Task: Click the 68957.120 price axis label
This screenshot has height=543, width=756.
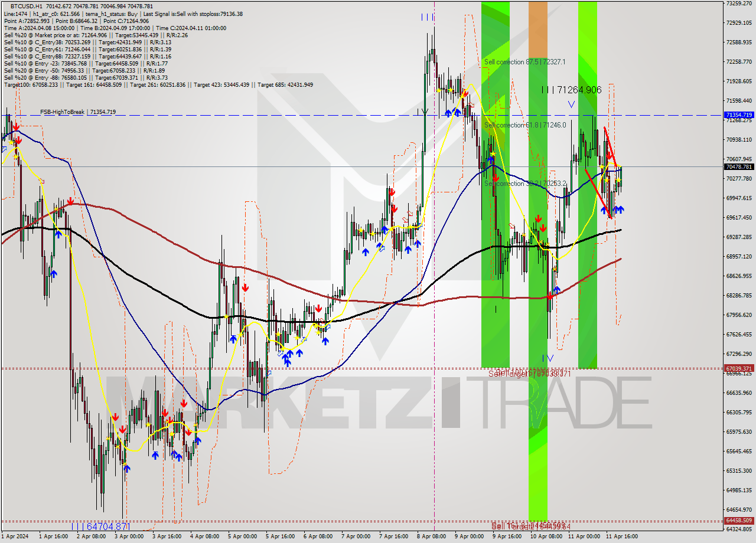Action: [739, 257]
